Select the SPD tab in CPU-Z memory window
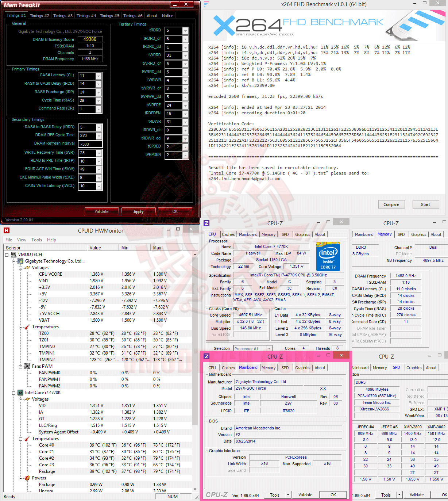The height and width of the screenshot is (501, 448). (x=401, y=234)
